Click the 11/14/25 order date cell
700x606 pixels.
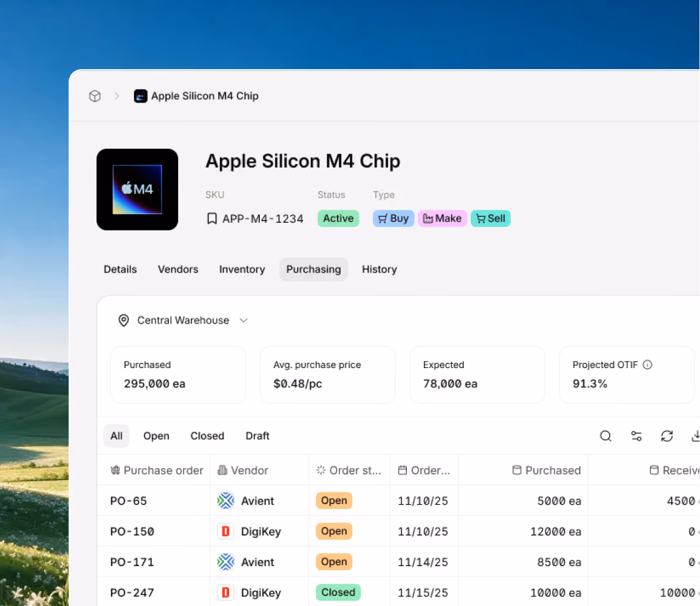pos(423,562)
